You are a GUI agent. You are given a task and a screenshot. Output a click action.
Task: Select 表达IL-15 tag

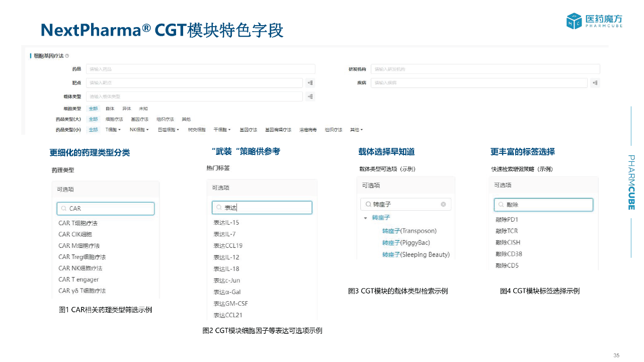(x=226, y=223)
